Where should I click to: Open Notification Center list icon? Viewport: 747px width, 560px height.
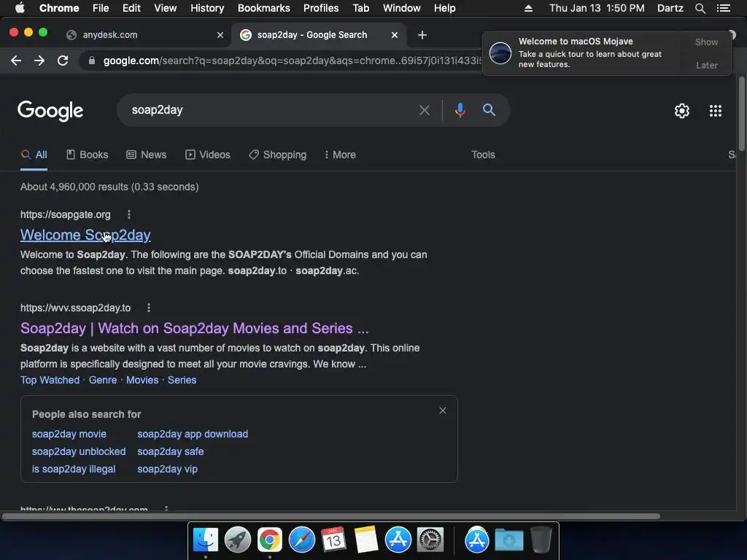click(723, 8)
